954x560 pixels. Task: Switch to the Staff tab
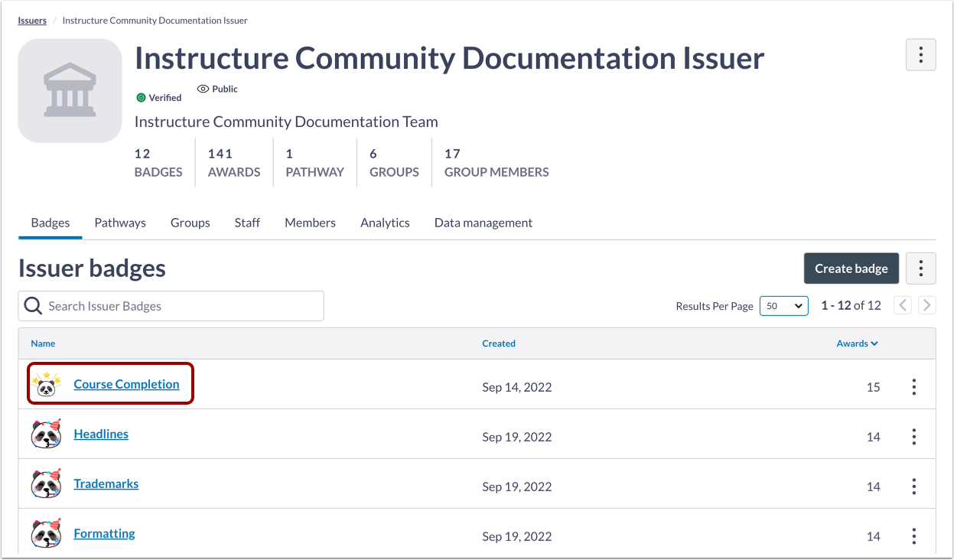247,223
